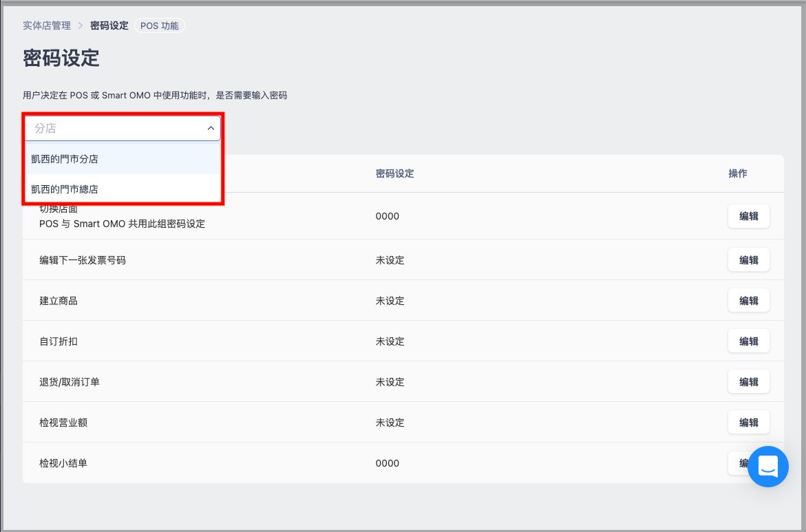The image size is (806, 532).
Task: Click the 密码设定 column header
Action: [395, 173]
